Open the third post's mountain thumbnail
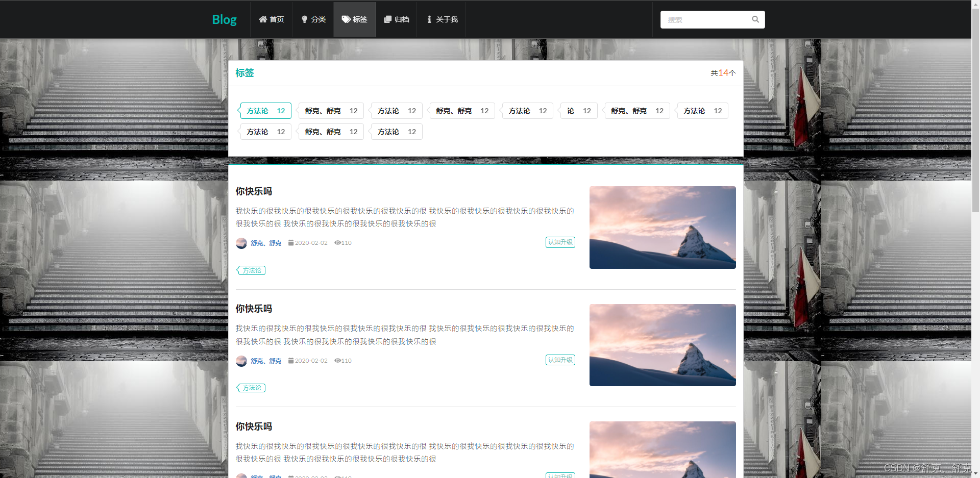Screen dimensions: 980x478 (x=663, y=449)
